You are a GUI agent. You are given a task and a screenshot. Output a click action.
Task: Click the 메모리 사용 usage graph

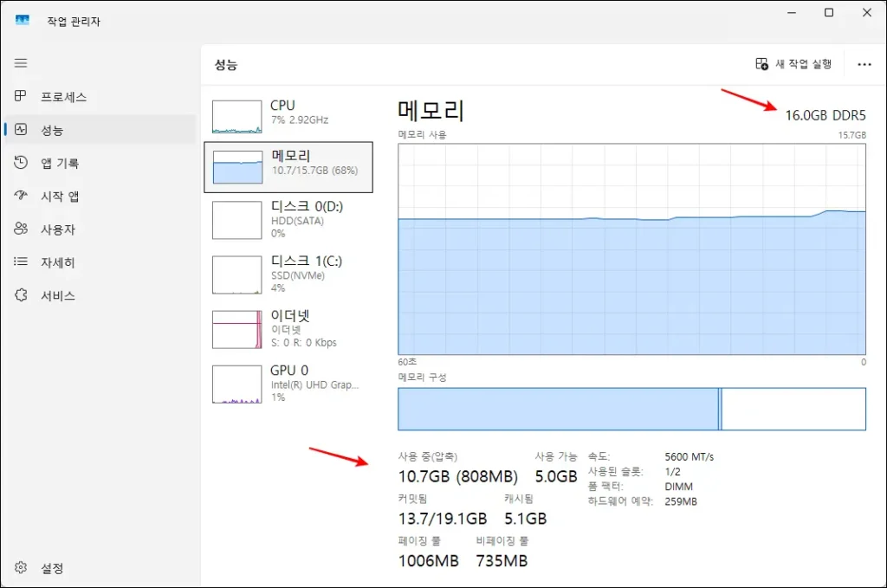click(631, 249)
